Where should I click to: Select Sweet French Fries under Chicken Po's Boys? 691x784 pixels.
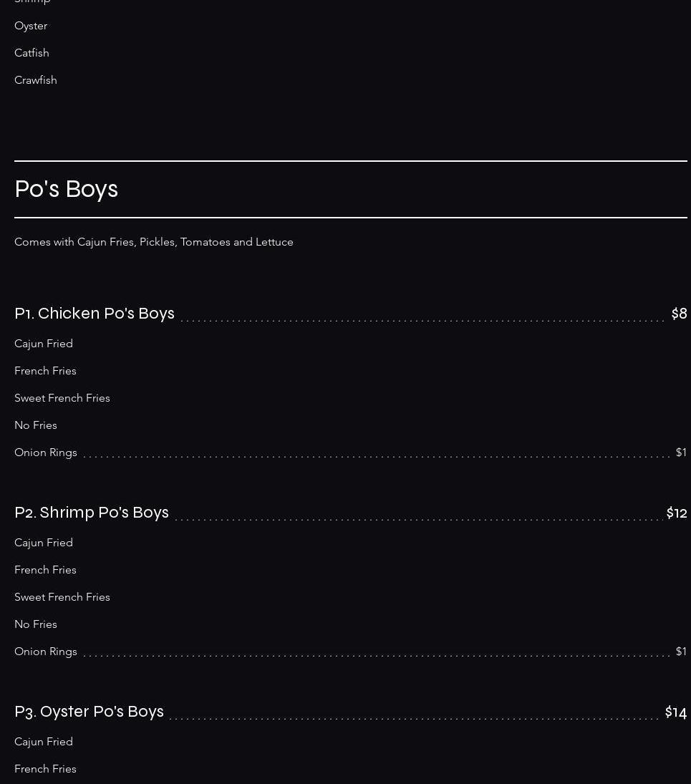click(62, 398)
